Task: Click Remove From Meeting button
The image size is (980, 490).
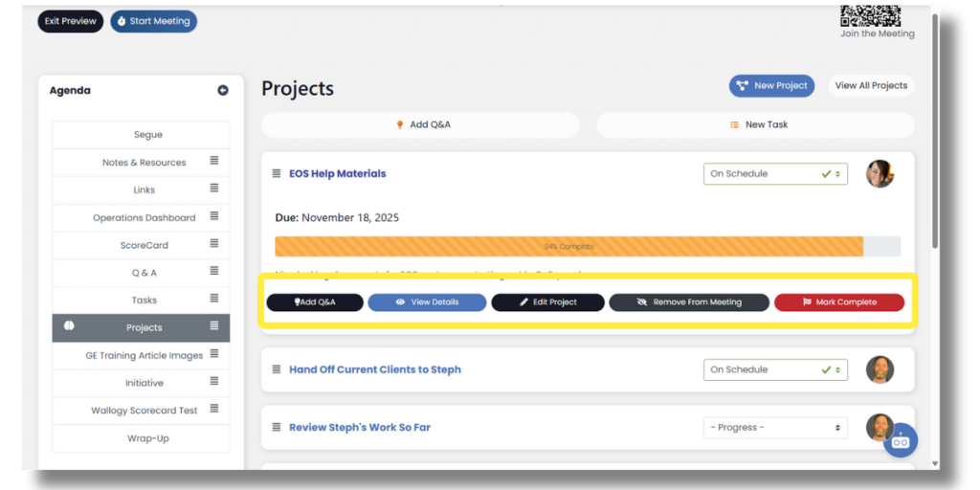Action: [689, 302]
